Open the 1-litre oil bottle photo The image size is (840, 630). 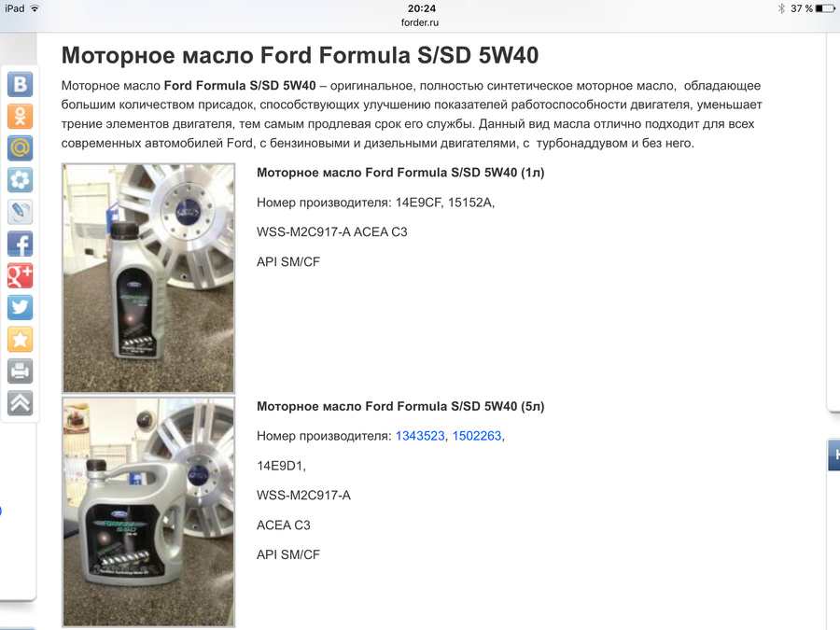pyautogui.click(x=148, y=278)
